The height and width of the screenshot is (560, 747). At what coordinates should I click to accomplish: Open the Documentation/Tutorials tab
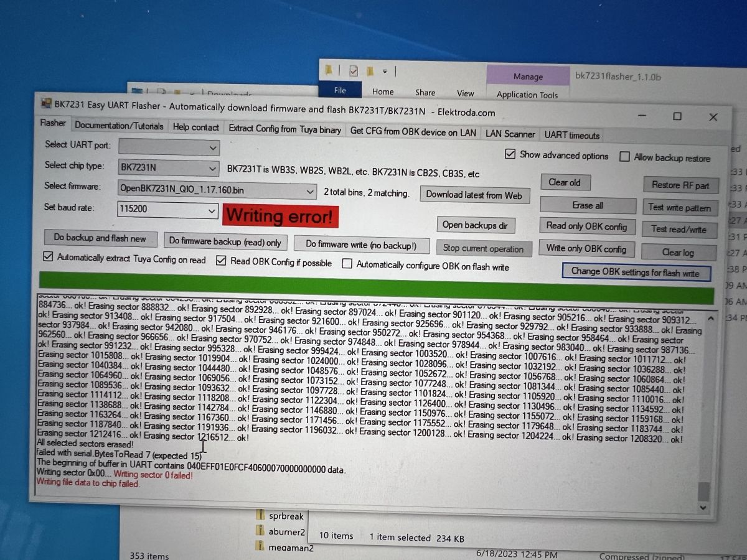tap(119, 126)
